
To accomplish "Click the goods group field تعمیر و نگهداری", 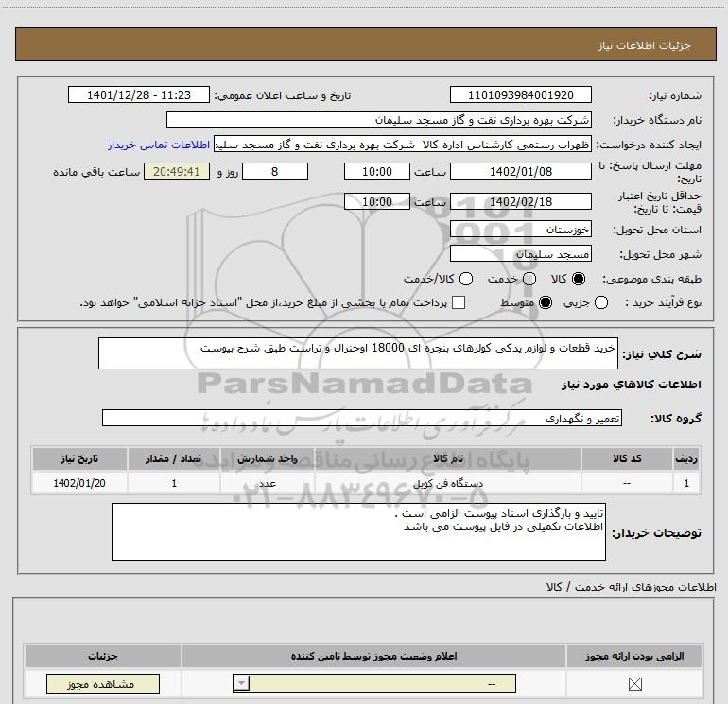I will (x=362, y=418).
